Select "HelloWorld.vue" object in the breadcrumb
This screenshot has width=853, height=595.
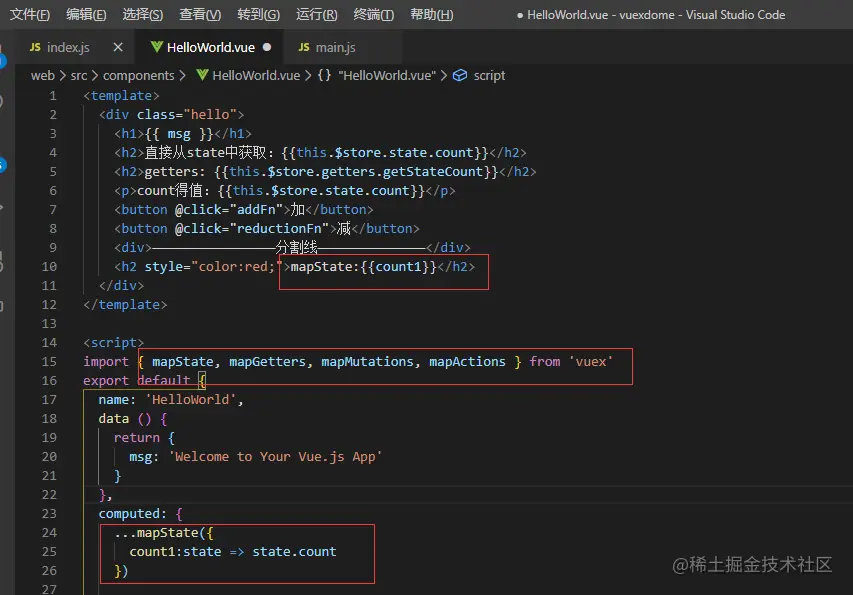pyautogui.click(x=387, y=76)
